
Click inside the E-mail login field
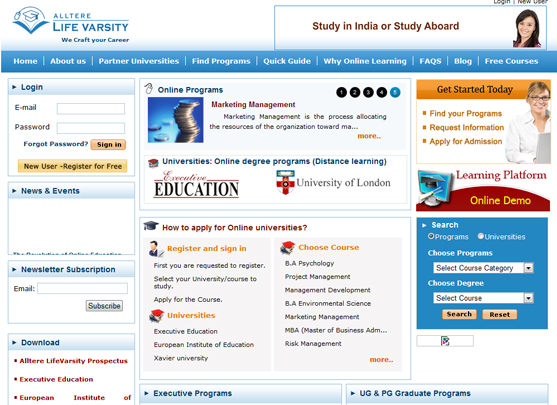point(91,108)
